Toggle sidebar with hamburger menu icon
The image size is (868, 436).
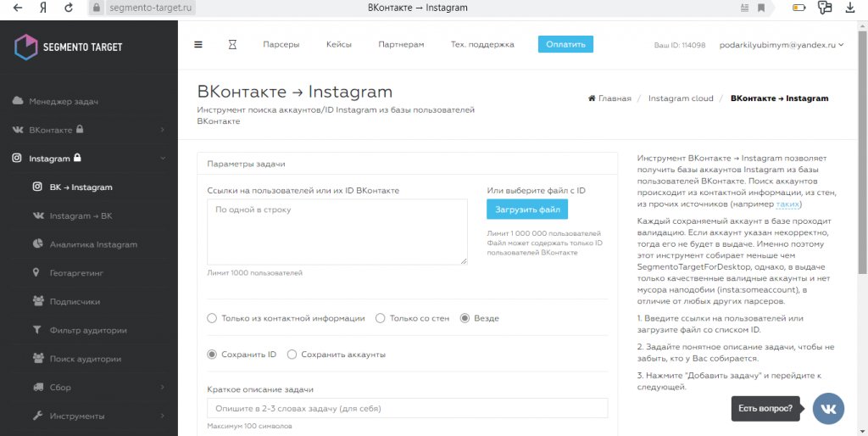[198, 45]
